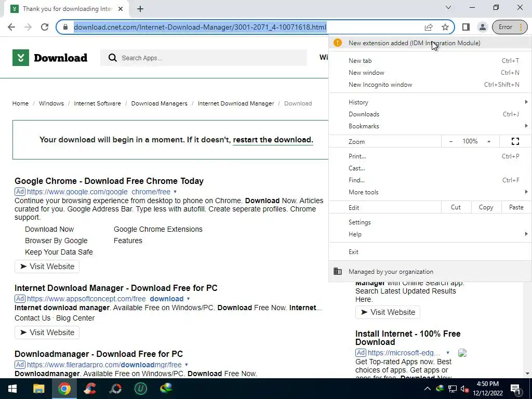The height and width of the screenshot is (399, 532).
Task: Close the 'Thank you for downloading' tab
Action: [121, 9]
